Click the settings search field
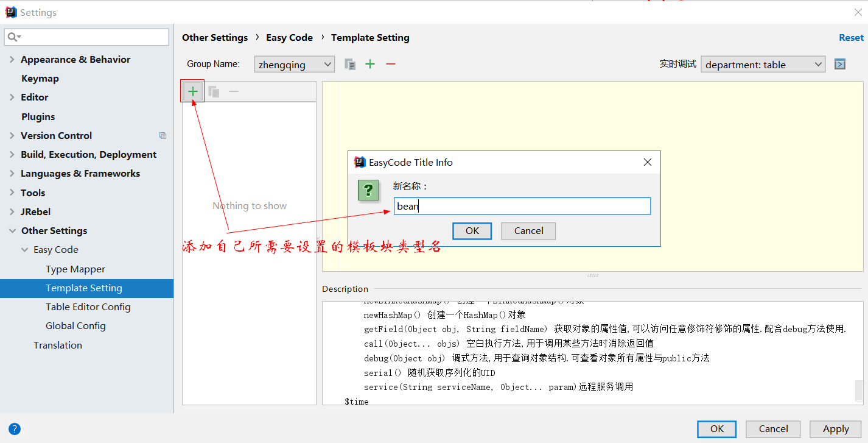Image resolution: width=868 pixels, height=443 pixels. 86,37
